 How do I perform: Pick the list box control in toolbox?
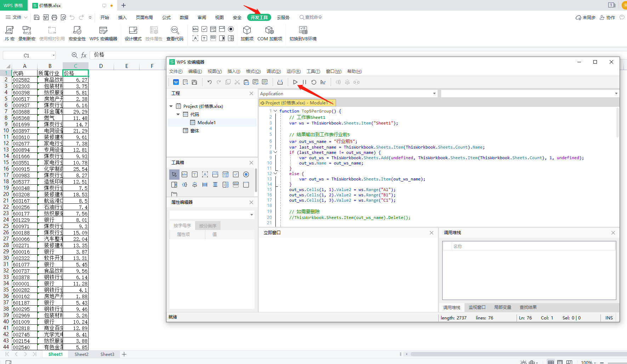click(x=226, y=174)
